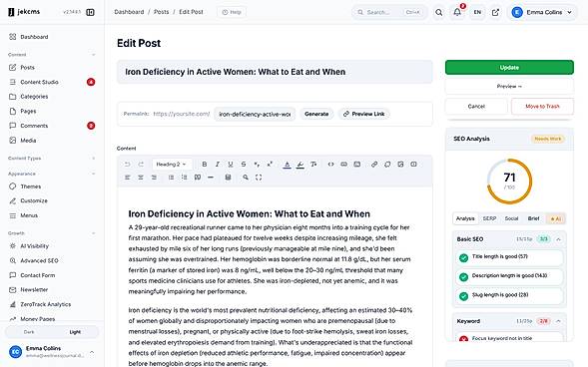This screenshot has height=367, width=588.
Task: Collapse the sidebar panel icon
Action: pos(91,12)
